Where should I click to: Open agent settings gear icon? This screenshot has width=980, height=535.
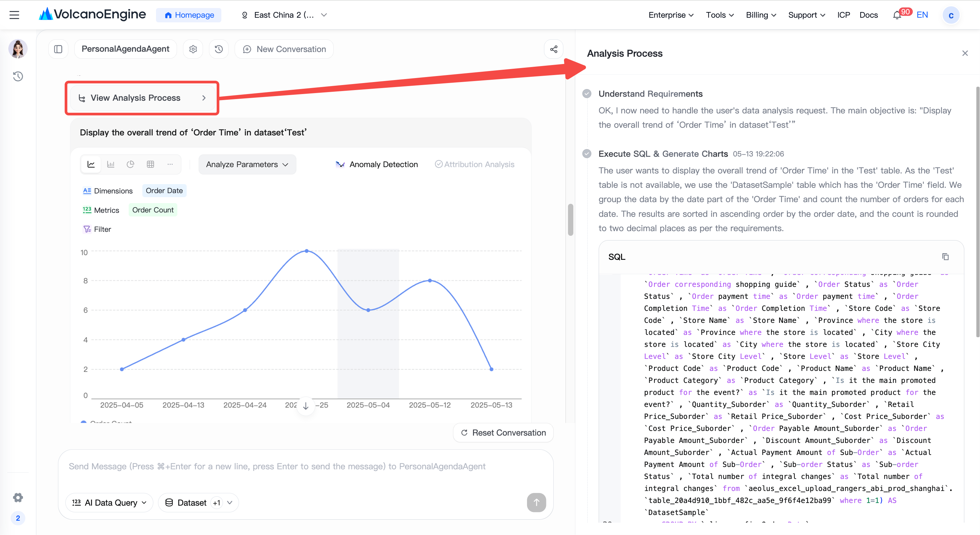point(193,49)
